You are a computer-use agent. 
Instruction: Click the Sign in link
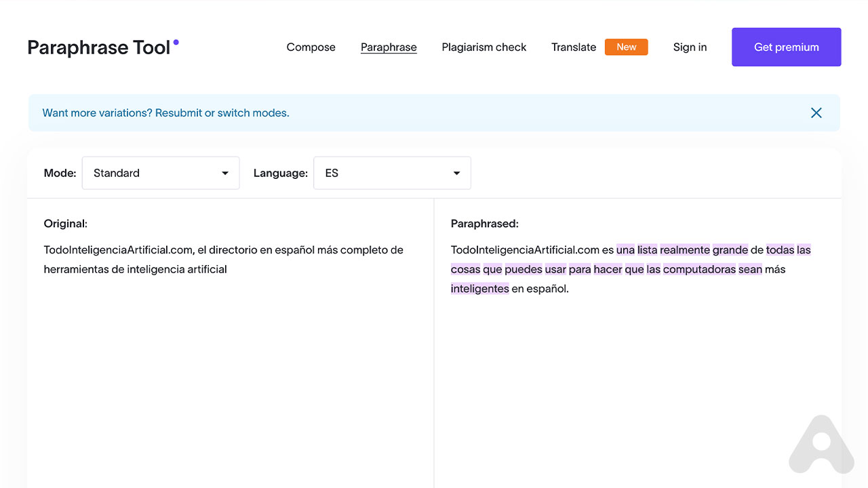pos(690,47)
